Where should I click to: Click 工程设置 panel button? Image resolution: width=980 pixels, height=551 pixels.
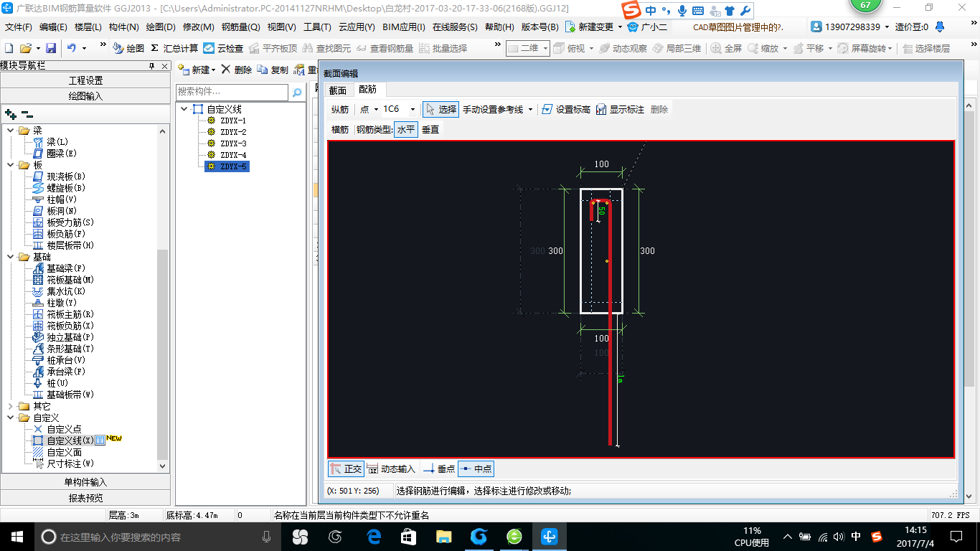(x=85, y=80)
